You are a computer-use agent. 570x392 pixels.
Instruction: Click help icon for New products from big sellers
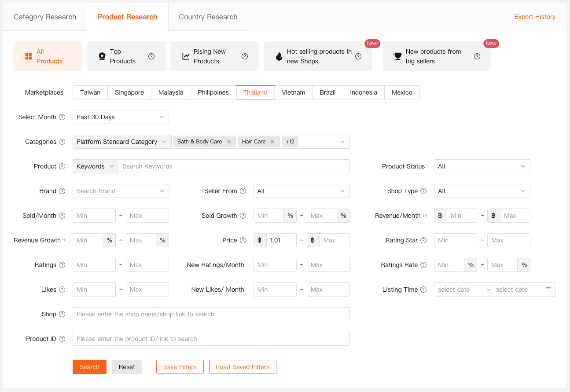coord(477,56)
